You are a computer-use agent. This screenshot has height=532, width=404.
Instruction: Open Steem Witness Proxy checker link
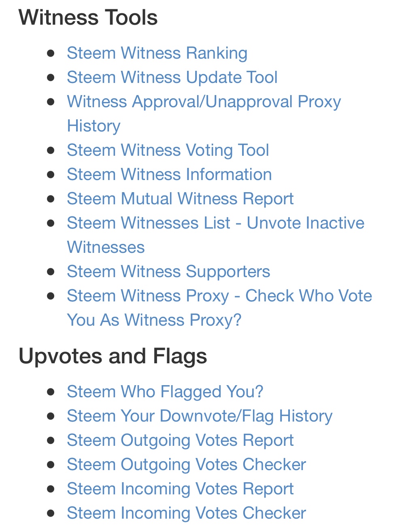click(219, 296)
